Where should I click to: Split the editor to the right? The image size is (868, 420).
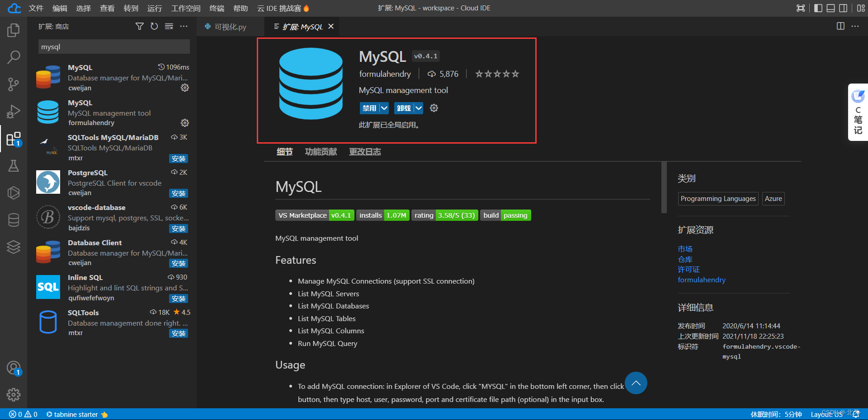tap(840, 26)
